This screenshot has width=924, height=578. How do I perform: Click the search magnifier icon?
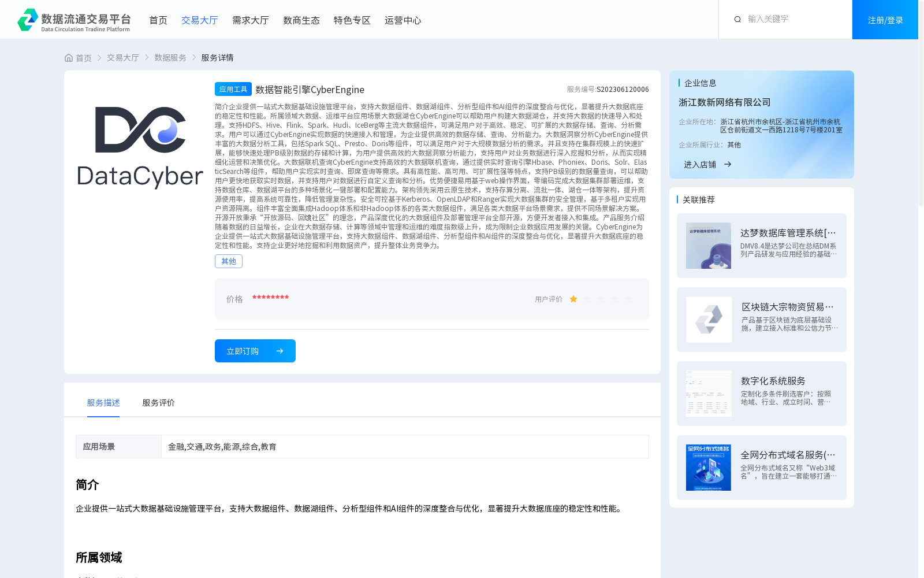[x=737, y=20]
